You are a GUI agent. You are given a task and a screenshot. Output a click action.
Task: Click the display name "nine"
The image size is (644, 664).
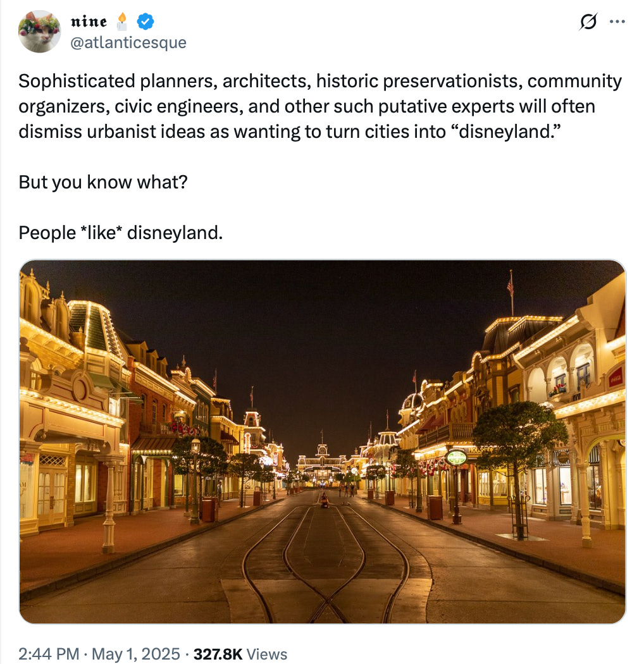coord(89,21)
